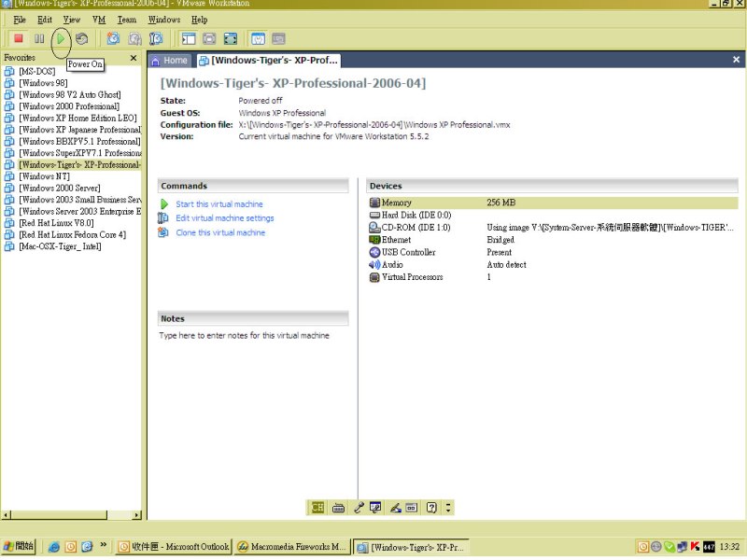The width and height of the screenshot is (747, 560).
Task: Select [Windows NT] in Favorites
Action: (44, 176)
